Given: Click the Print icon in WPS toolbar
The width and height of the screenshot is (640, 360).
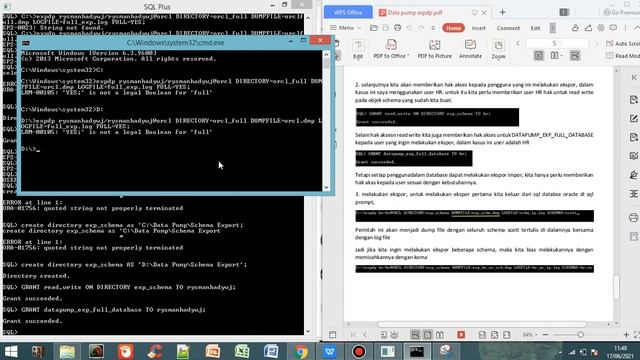Looking at the screenshot, I should pyautogui.click(x=397, y=28).
